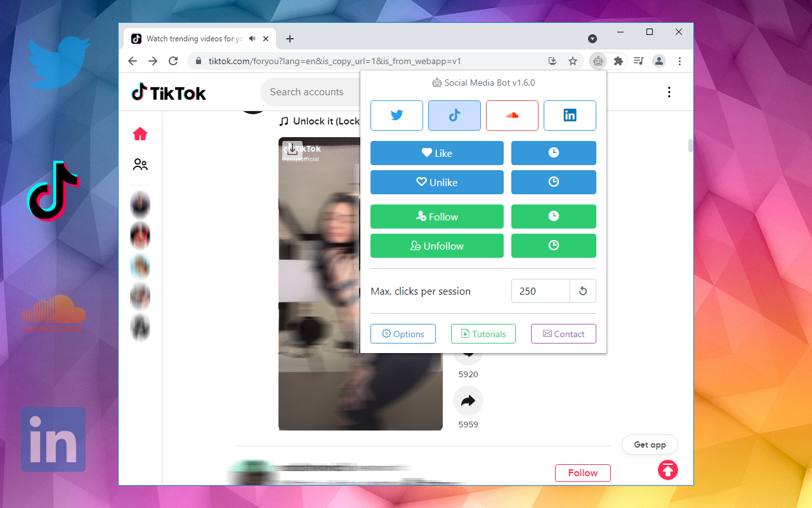812x508 pixels.
Task: Open the Tutorials link in popup
Action: tap(483, 334)
